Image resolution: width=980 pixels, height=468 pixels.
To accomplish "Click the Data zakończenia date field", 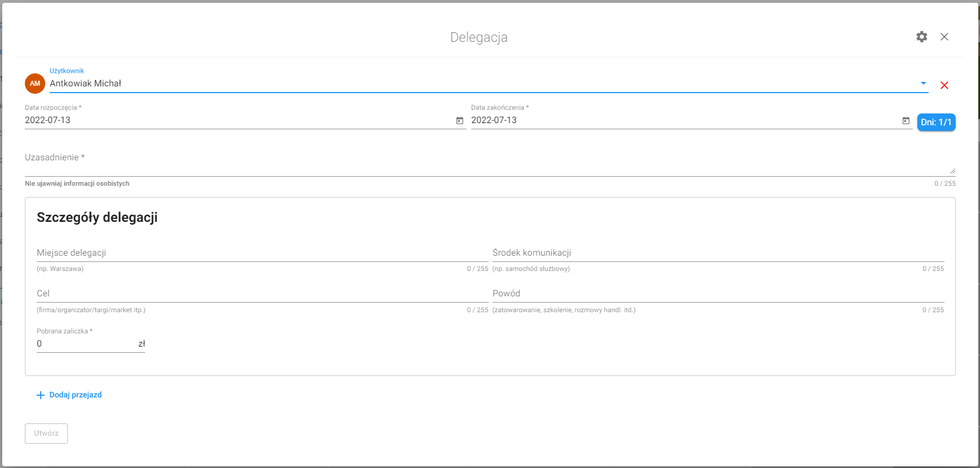I will [x=685, y=120].
